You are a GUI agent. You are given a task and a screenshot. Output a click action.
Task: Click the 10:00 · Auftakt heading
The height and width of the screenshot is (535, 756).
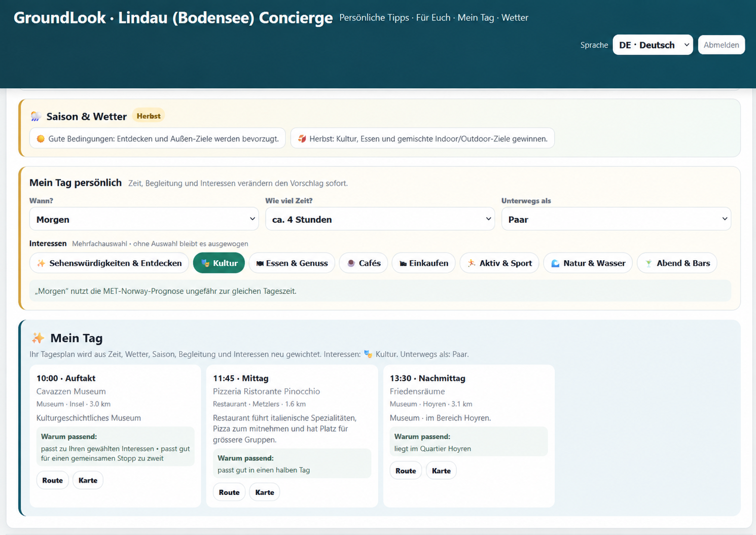pyautogui.click(x=66, y=378)
